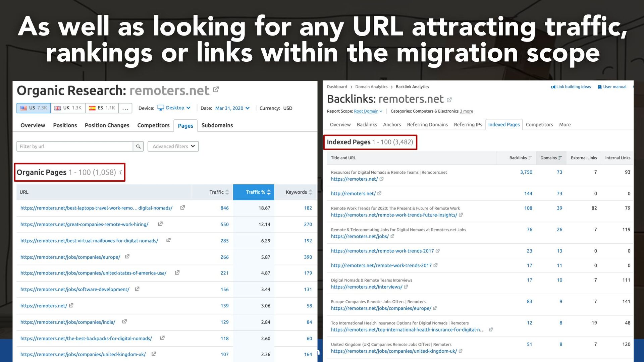This screenshot has width=644, height=362.
Task: Open external link icon for jobs/companies/india URL
Action: (124, 321)
